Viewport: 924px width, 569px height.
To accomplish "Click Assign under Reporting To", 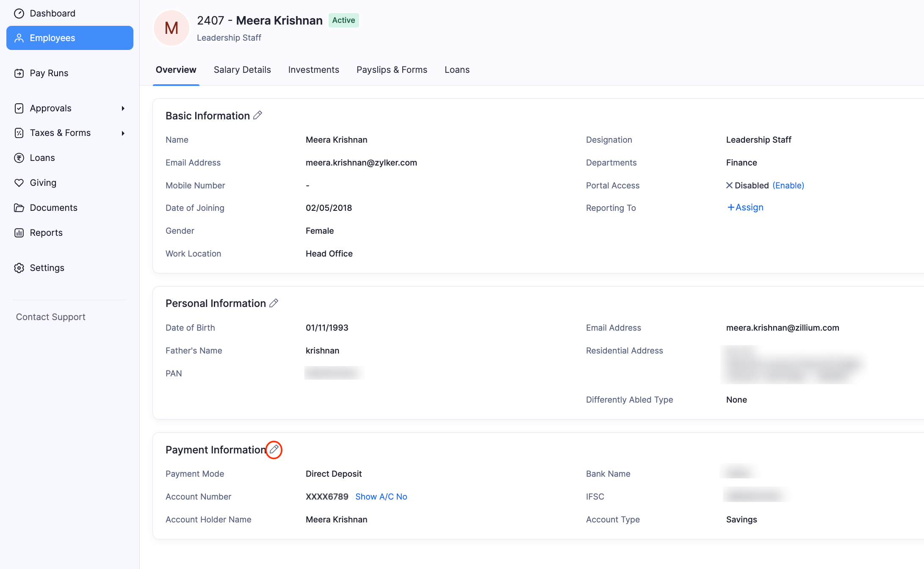I will (745, 207).
